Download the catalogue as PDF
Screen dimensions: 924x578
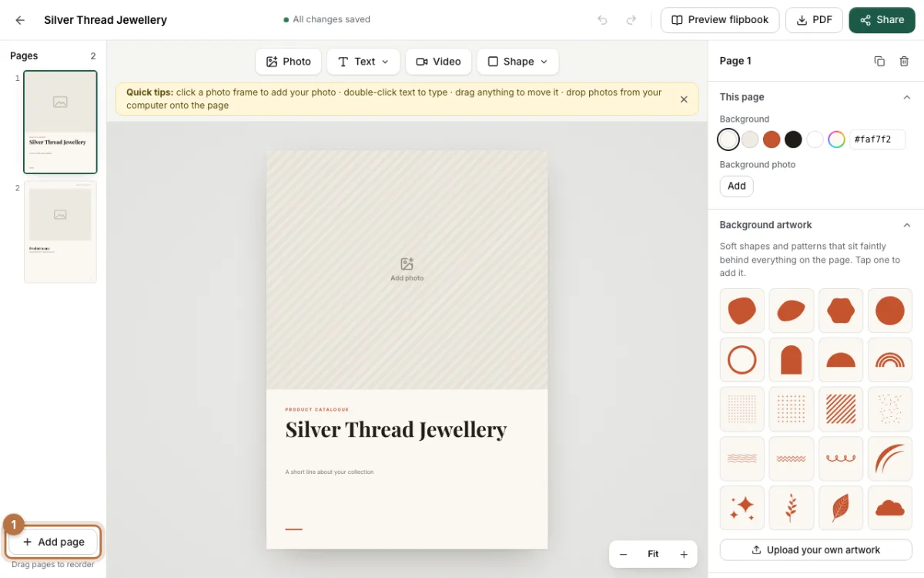814,20
